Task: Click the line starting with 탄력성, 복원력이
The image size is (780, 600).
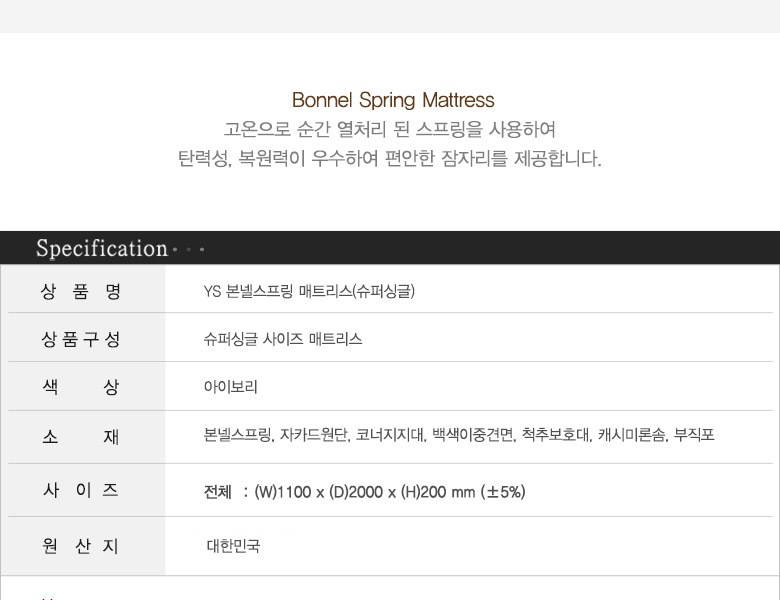Action: coord(390,159)
